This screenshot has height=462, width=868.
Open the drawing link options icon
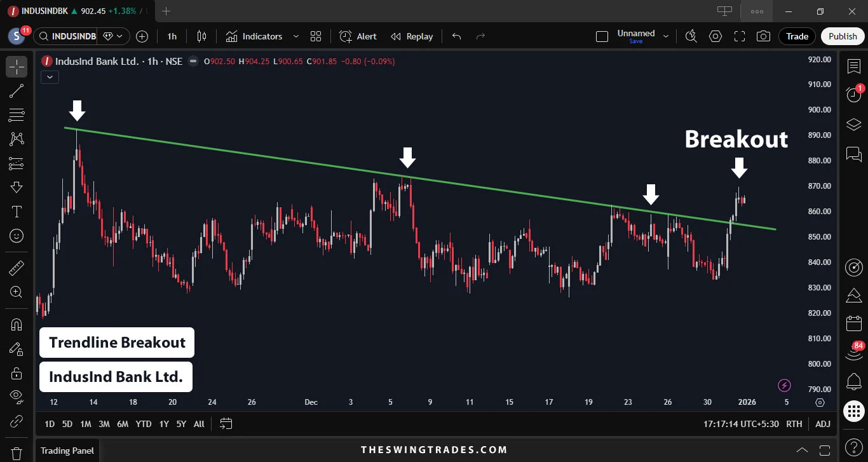[x=17, y=421]
